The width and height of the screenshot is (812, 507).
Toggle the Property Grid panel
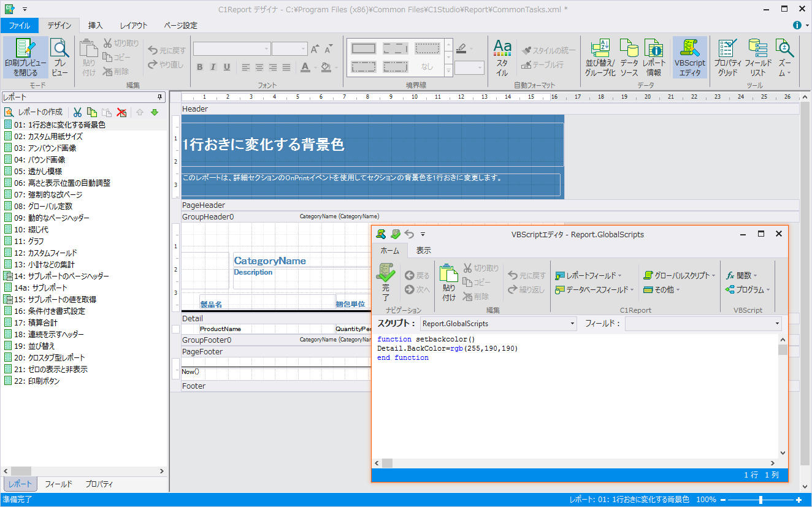(x=728, y=57)
